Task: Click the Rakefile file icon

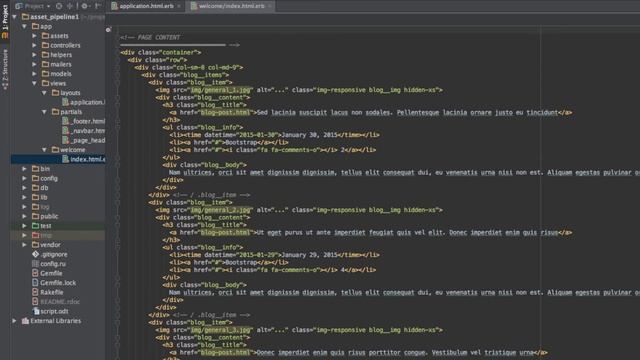Action: click(x=36, y=292)
